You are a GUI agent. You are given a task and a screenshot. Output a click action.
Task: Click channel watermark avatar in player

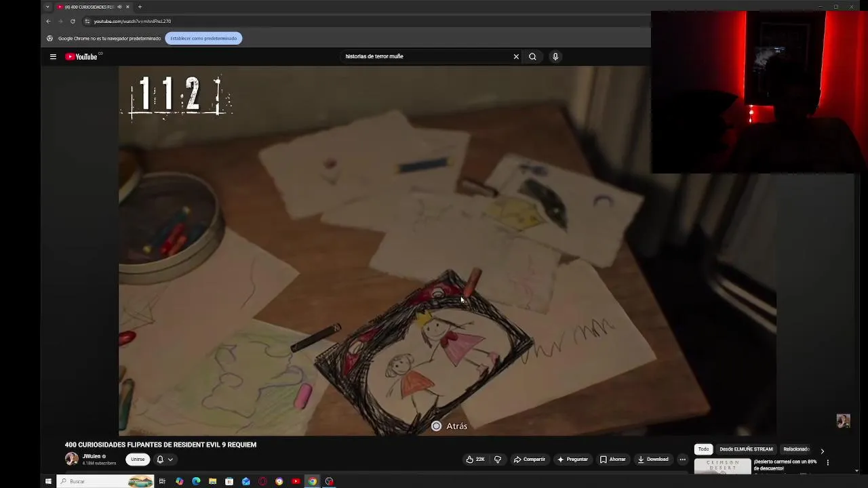click(x=843, y=421)
